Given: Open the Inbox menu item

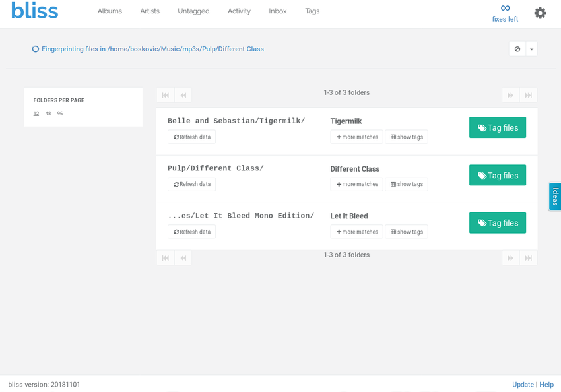Looking at the screenshot, I should (x=277, y=11).
